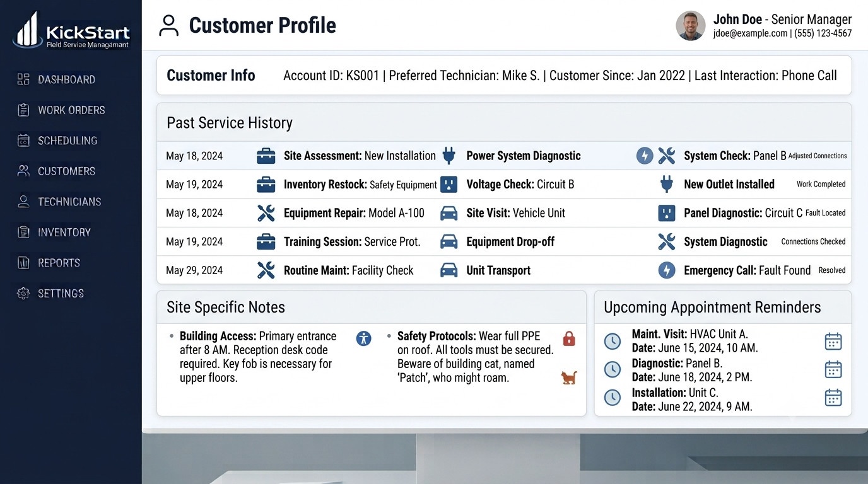Click the car icon beside Equipment Drop-off

click(x=449, y=241)
